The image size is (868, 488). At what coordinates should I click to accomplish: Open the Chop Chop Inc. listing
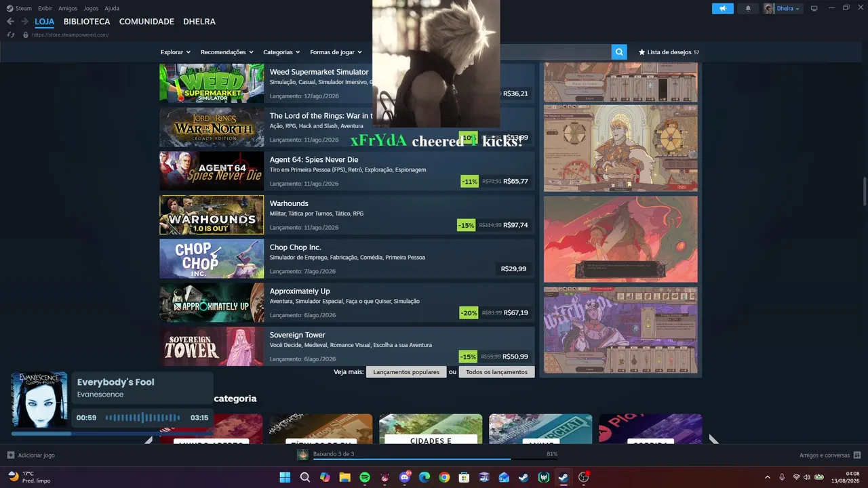click(347, 259)
